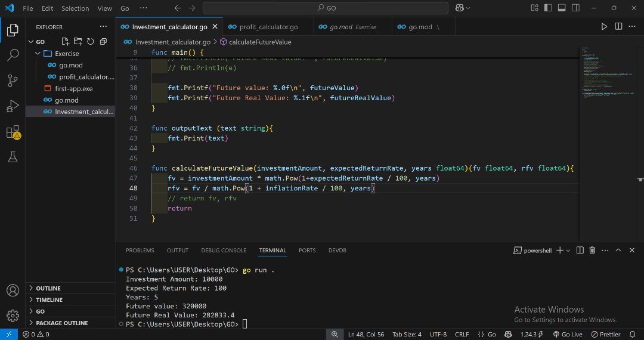Open the Go menu
The width and height of the screenshot is (644, 340).
tap(125, 8)
